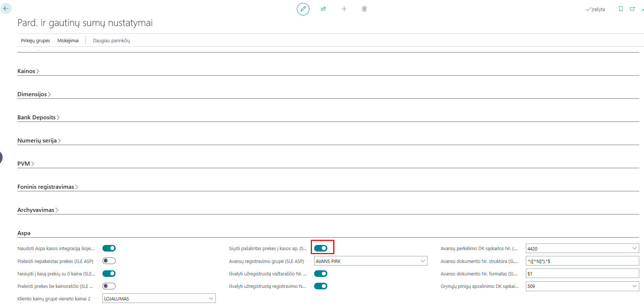The image size is (644, 307).
Task: Click the Įrašyta saved status indicator
Action: [596, 9]
